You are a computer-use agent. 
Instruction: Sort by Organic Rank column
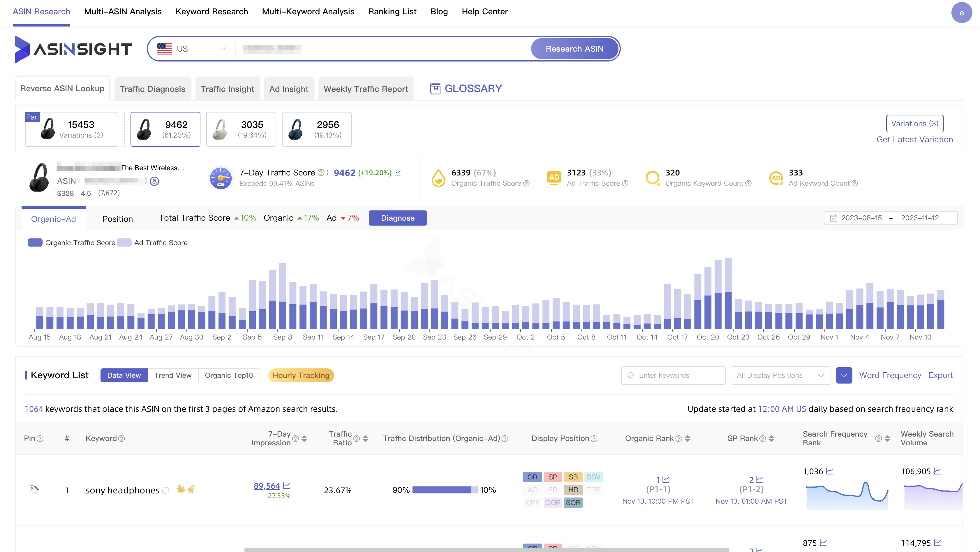click(x=688, y=439)
